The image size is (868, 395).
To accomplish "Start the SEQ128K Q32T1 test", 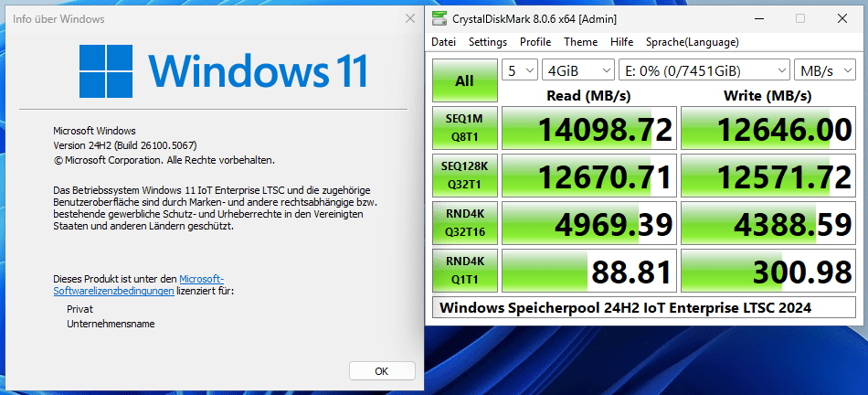I will pyautogui.click(x=464, y=176).
